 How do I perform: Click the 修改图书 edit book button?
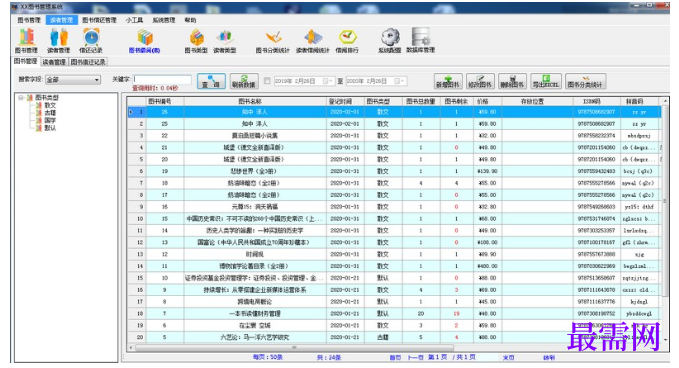click(x=480, y=81)
